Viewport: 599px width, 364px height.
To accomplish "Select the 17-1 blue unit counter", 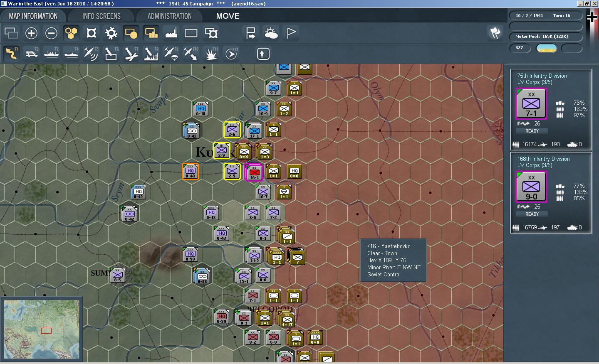I will point(254,131).
